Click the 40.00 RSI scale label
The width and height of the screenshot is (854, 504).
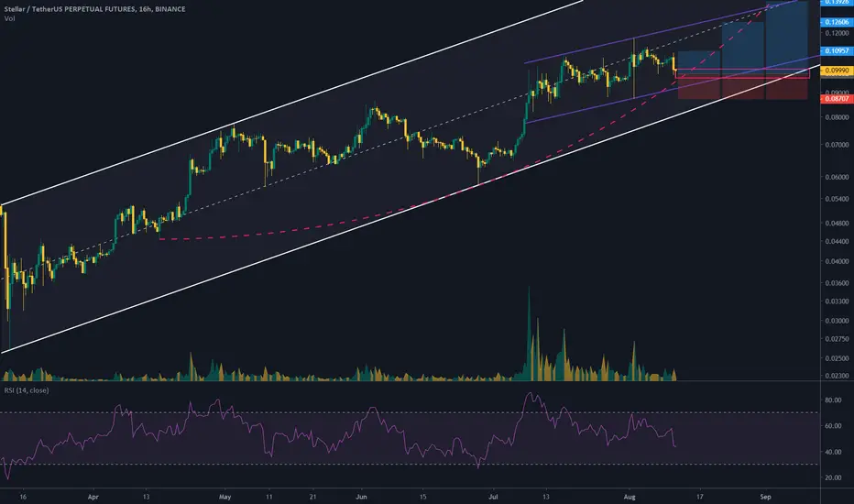click(833, 452)
